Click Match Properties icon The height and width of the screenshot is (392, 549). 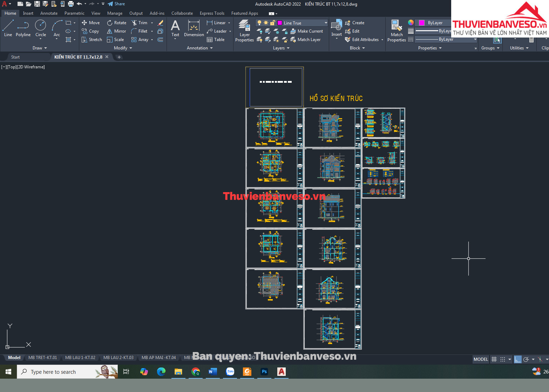pyautogui.click(x=396, y=31)
